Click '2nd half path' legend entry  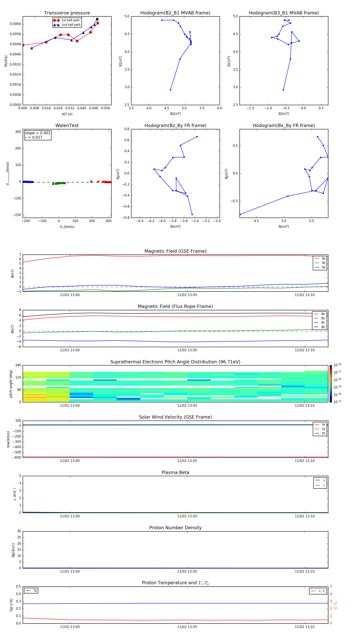click(x=67, y=25)
